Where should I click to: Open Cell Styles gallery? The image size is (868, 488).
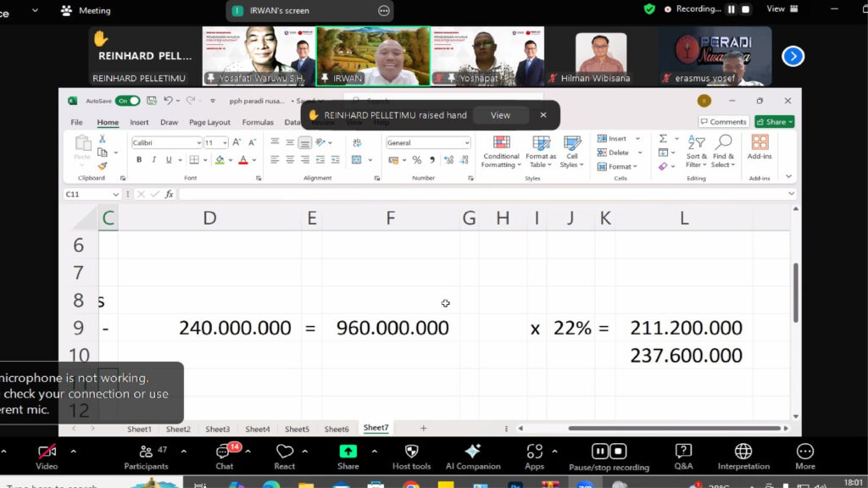571,152
